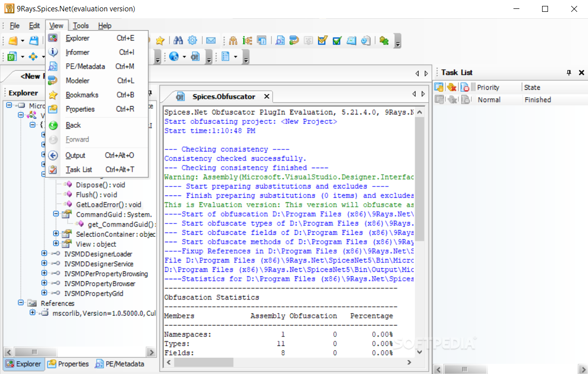
Task: Click the yellow star bookmark toolbar icon
Action: click(160, 40)
